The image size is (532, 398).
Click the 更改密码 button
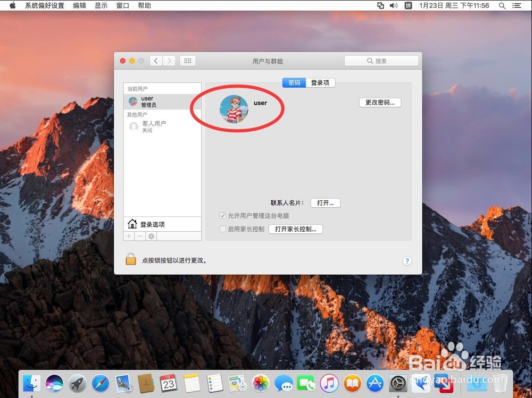point(380,102)
